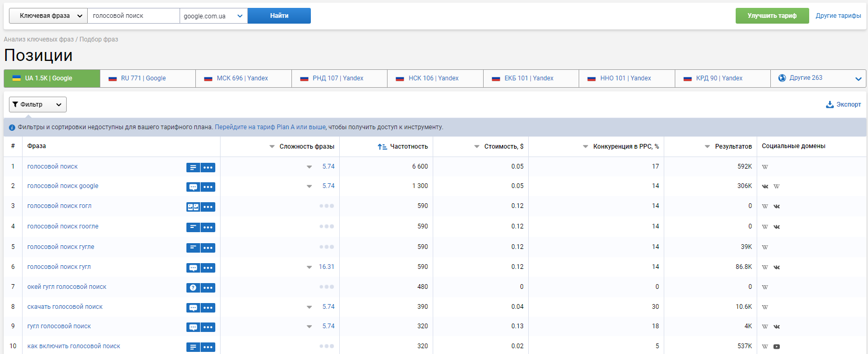Screen dimensions: 868x354
Task: Click the Улучшить тариф button
Action: click(x=772, y=16)
